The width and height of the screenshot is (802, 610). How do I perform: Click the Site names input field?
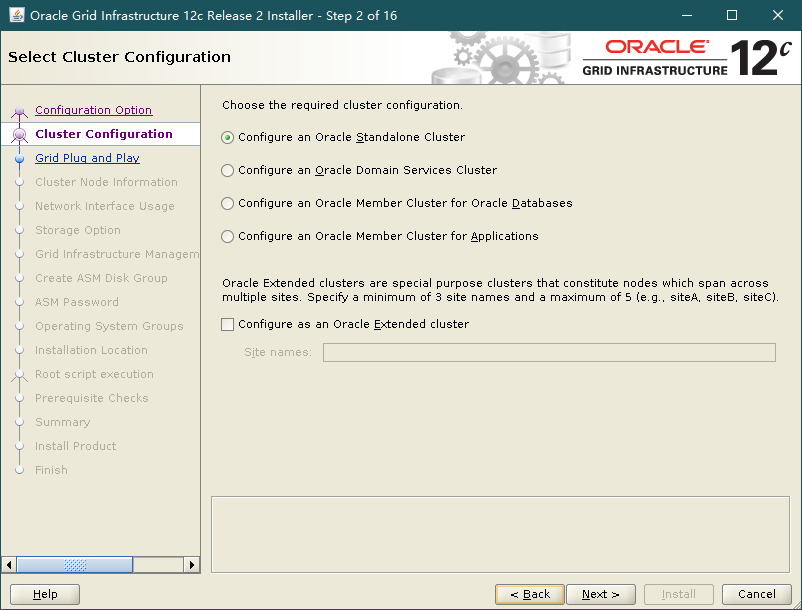549,352
